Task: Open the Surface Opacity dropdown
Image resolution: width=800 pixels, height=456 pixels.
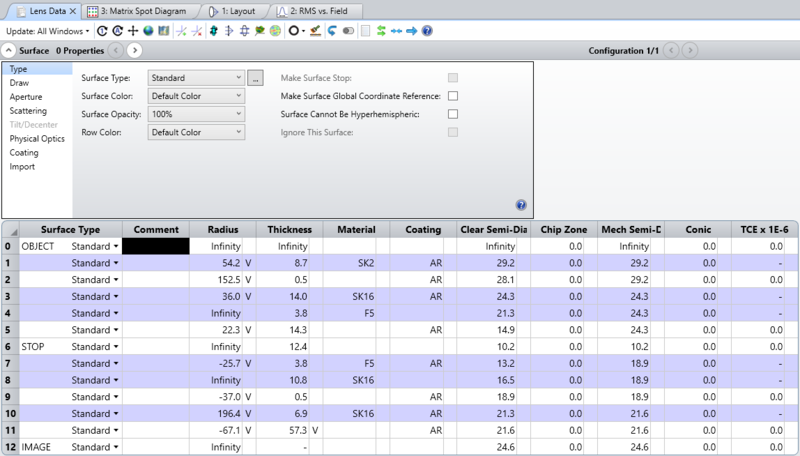Action: tap(195, 114)
